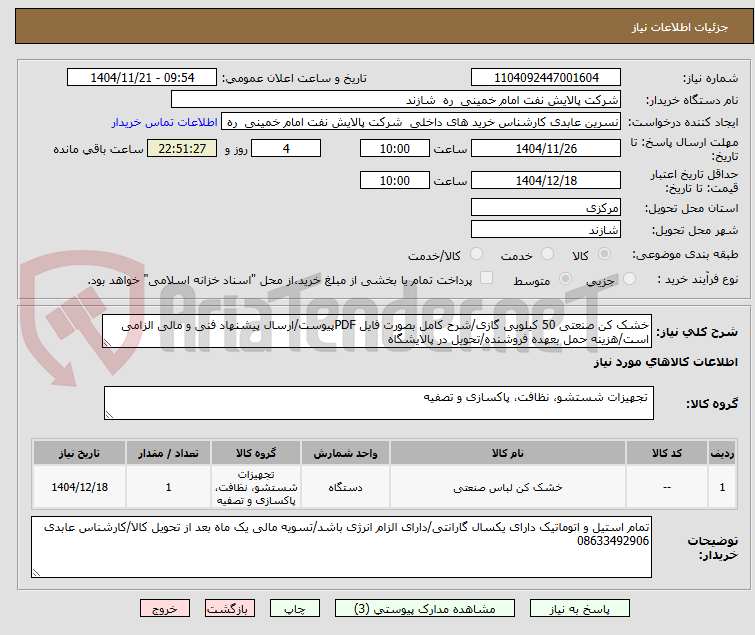Click the گروه کالا text area
This screenshot has height=635, width=755.
tap(379, 403)
